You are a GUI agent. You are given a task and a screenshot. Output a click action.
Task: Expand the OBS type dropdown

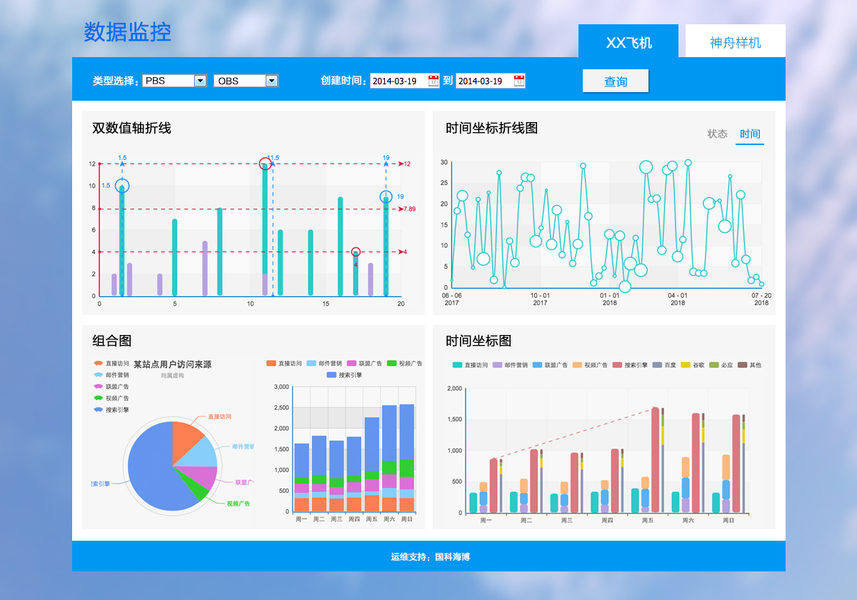[272, 81]
